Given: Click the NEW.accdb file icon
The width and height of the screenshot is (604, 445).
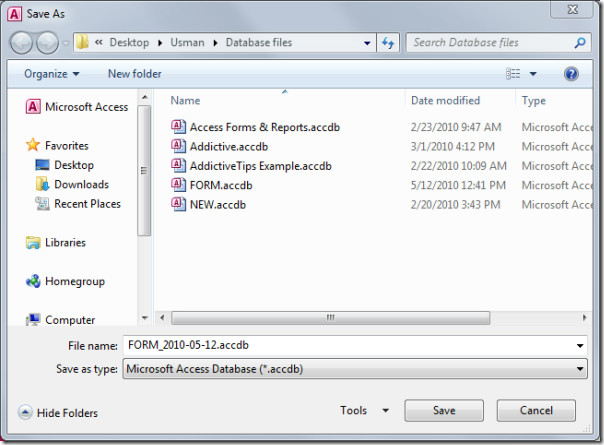Looking at the screenshot, I should click(x=178, y=204).
